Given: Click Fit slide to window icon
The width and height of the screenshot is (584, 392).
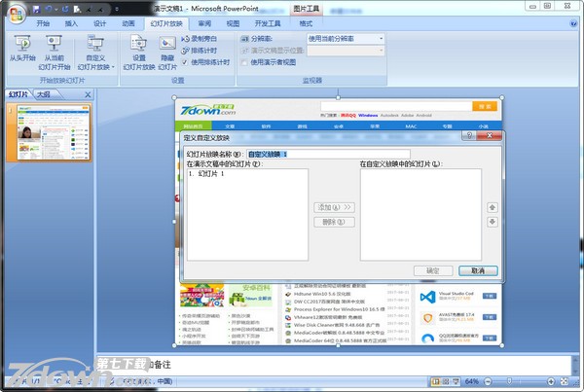Looking at the screenshot, I should pos(565,381).
